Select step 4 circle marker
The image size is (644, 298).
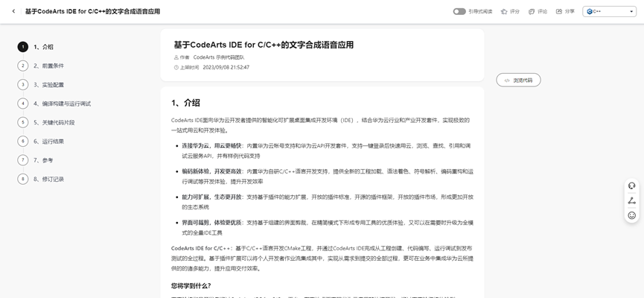pos(23,104)
